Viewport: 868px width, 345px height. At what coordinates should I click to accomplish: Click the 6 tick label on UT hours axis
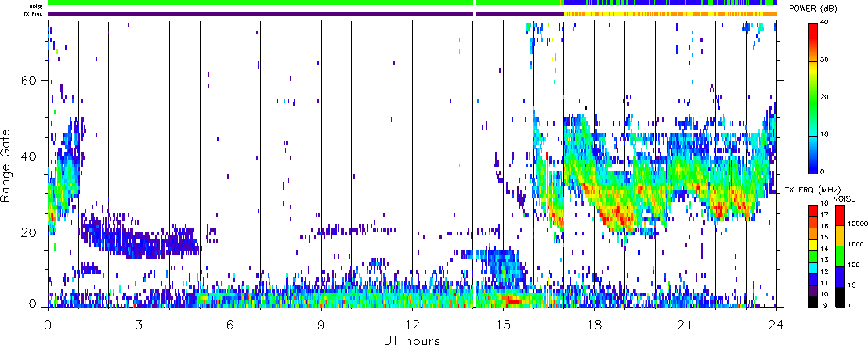pos(230,325)
